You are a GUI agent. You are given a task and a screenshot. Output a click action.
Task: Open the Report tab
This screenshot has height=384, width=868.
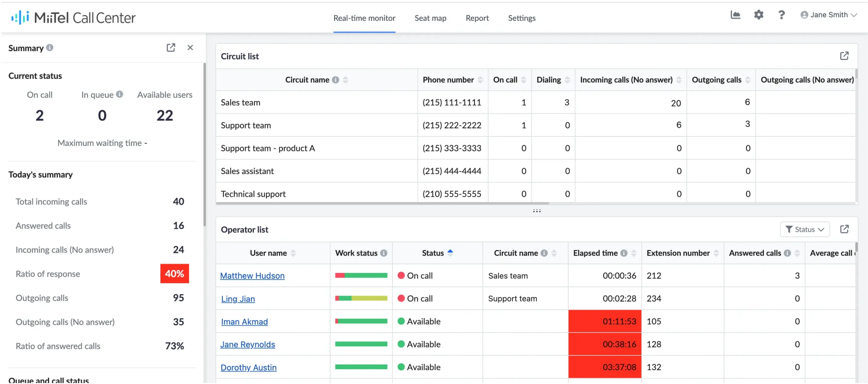477,18
